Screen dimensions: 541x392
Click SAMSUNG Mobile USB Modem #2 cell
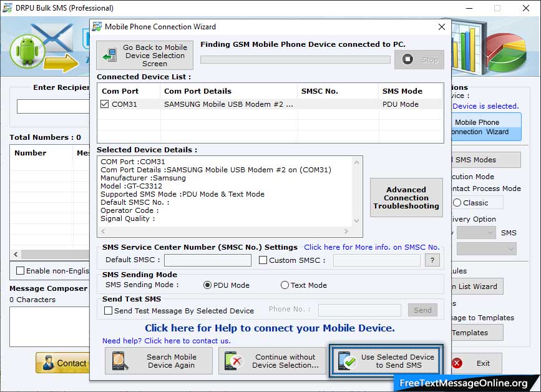pos(228,104)
